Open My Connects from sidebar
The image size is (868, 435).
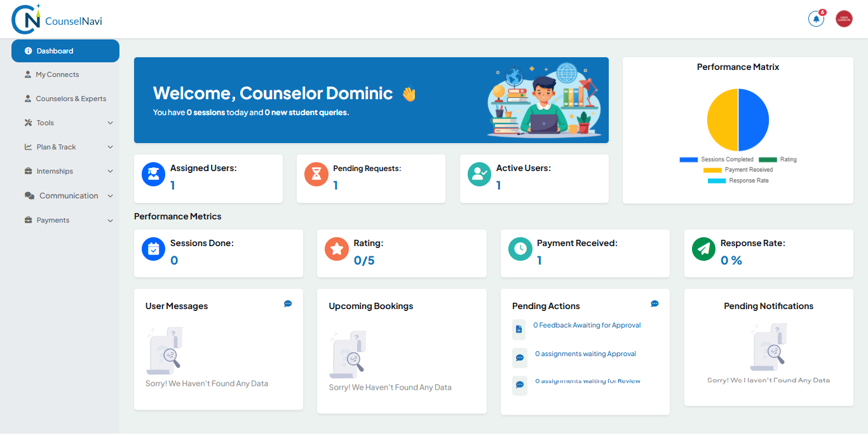(x=57, y=74)
